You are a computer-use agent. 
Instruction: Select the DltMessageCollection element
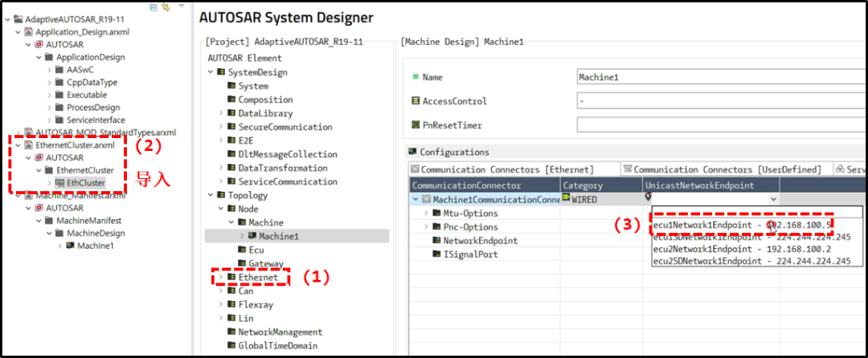(x=288, y=154)
